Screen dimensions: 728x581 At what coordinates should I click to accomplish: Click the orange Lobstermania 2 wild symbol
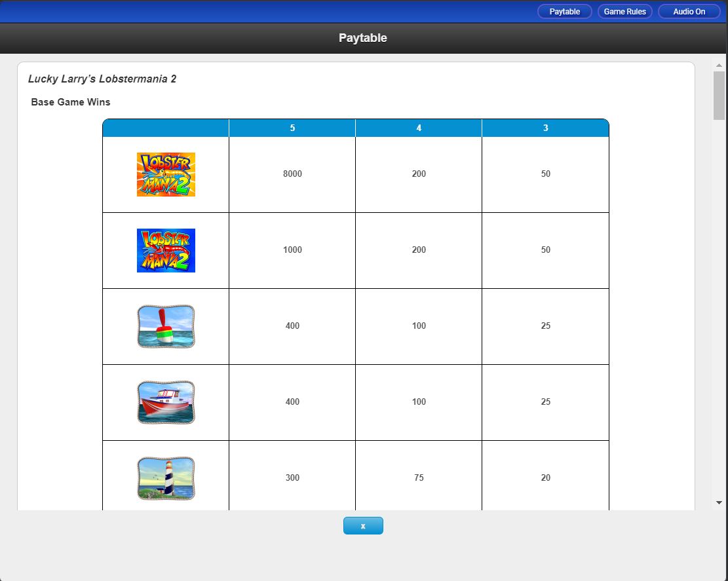click(166, 174)
